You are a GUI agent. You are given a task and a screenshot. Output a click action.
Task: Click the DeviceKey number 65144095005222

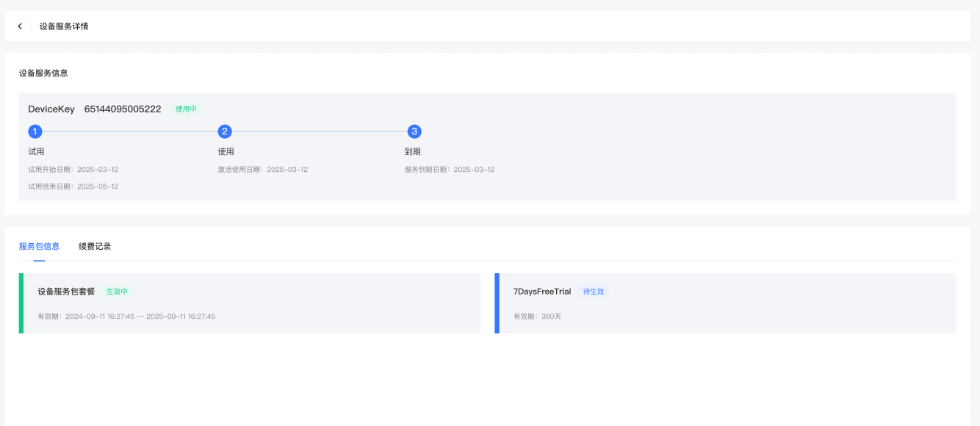(123, 109)
